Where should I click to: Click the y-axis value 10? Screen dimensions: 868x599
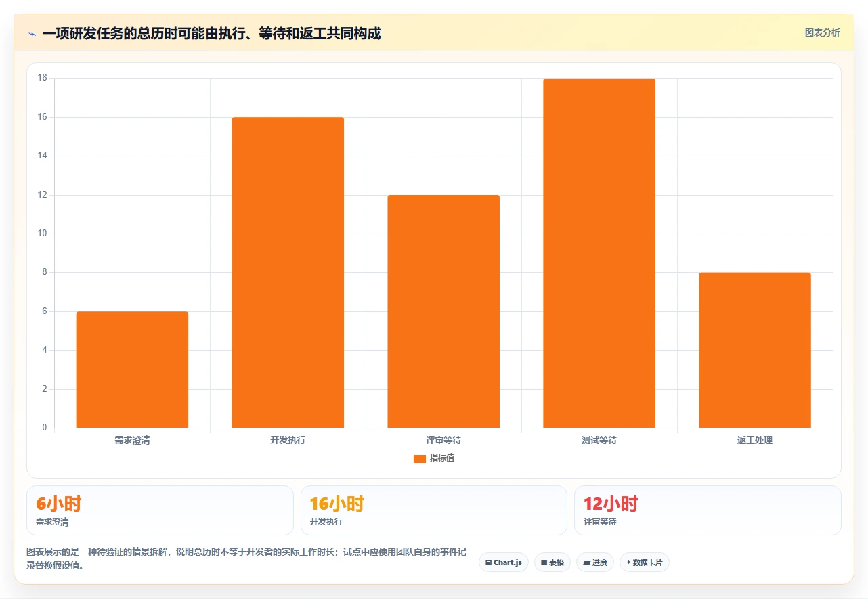coord(42,234)
